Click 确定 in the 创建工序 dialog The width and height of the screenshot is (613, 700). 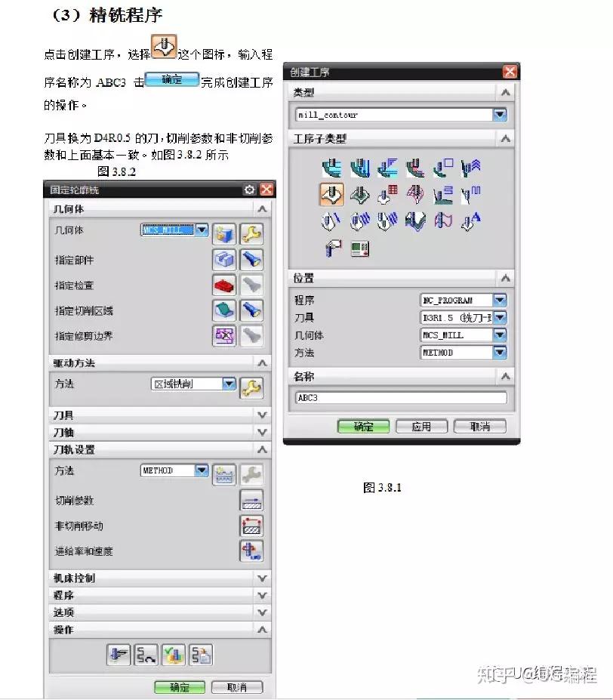pos(363,427)
